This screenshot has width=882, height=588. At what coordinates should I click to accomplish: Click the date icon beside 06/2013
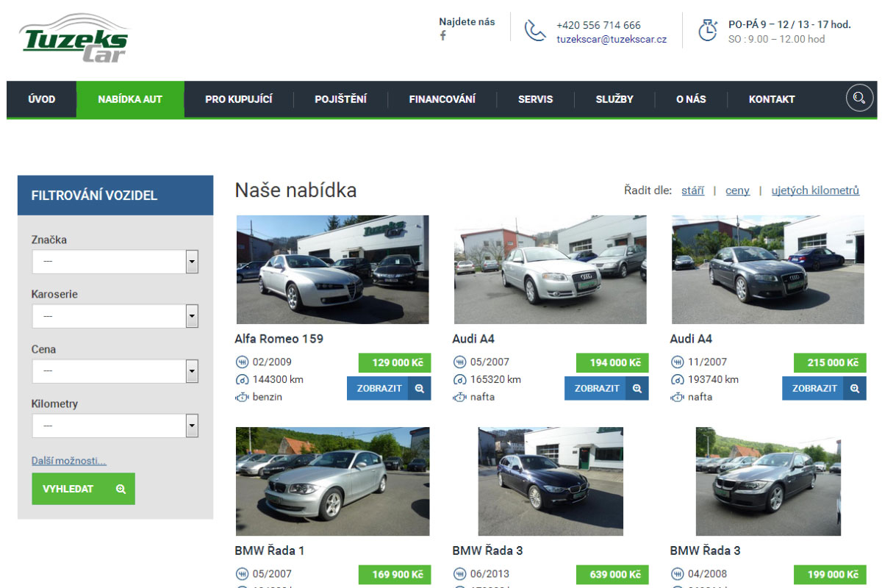[459, 573]
